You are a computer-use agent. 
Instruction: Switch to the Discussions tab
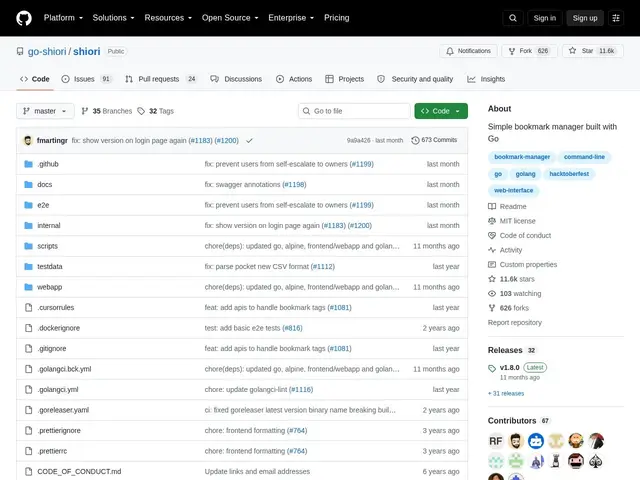tap(236, 79)
